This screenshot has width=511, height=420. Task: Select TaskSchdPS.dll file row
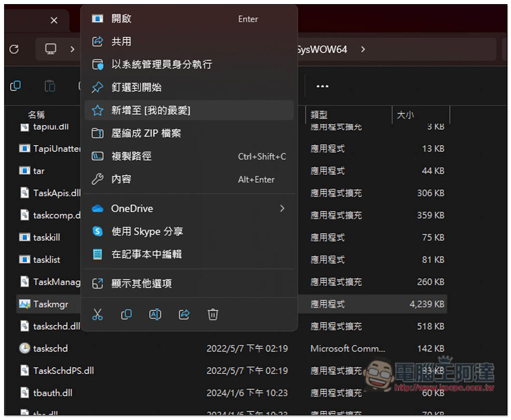[x=231, y=371]
